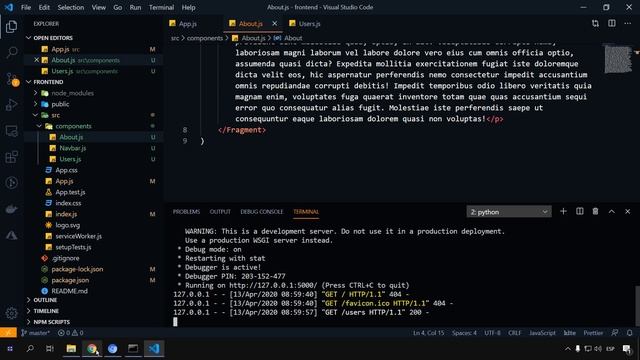Click Prettier in status bar

tap(593, 333)
